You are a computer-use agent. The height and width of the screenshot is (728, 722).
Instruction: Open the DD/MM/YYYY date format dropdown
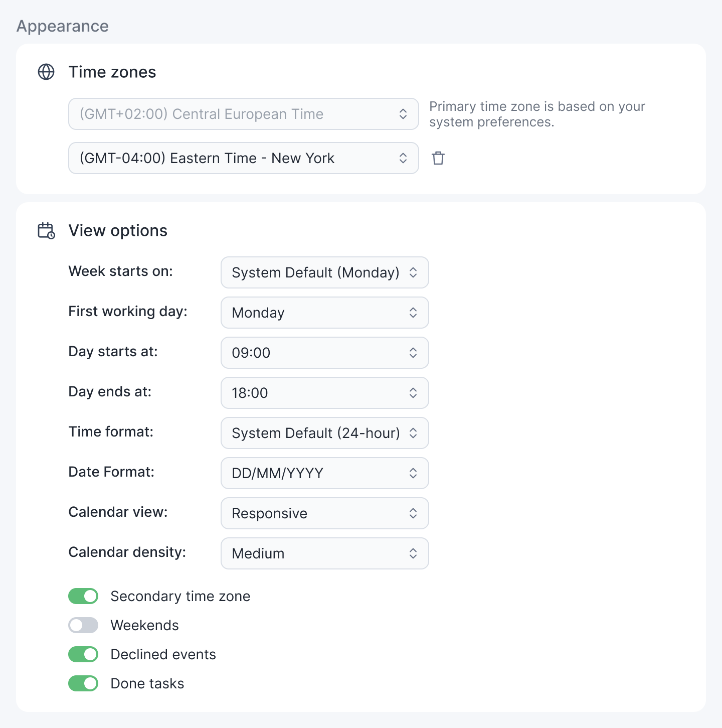click(325, 473)
